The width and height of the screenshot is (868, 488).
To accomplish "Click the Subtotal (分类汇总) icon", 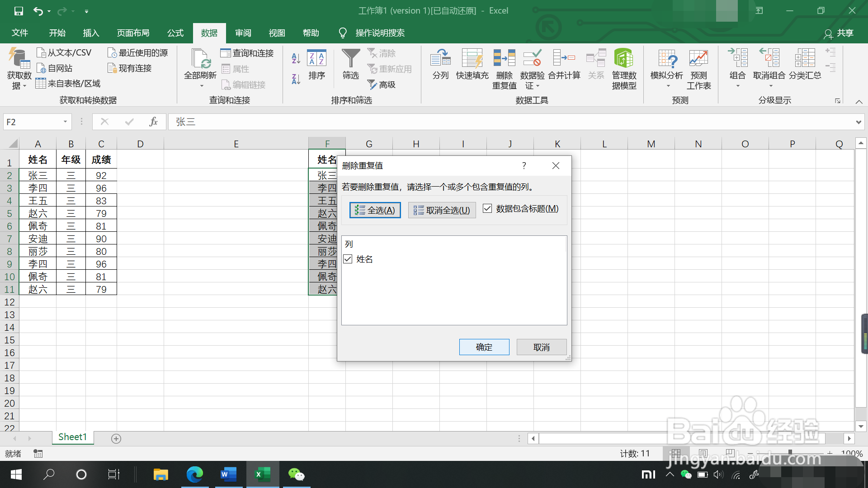I will point(805,59).
